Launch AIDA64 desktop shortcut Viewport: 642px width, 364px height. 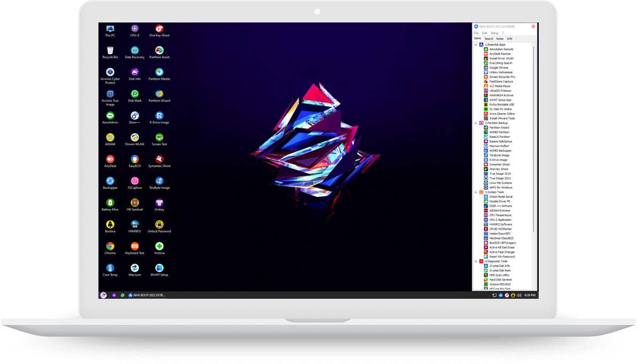pos(110,140)
